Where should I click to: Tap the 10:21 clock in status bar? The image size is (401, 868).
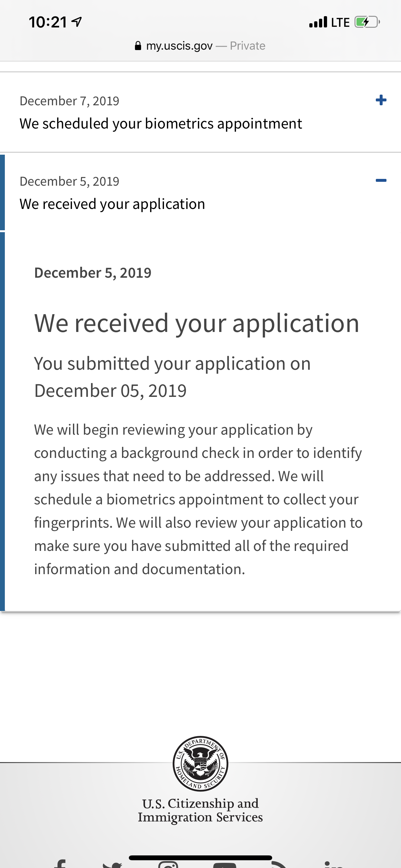point(48,22)
